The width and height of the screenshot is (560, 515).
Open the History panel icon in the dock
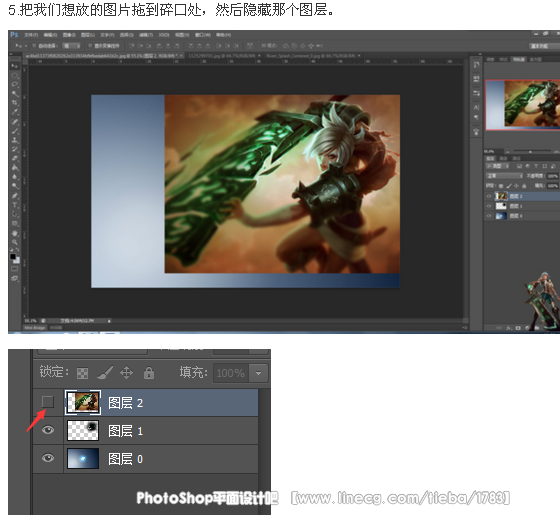pos(476,65)
